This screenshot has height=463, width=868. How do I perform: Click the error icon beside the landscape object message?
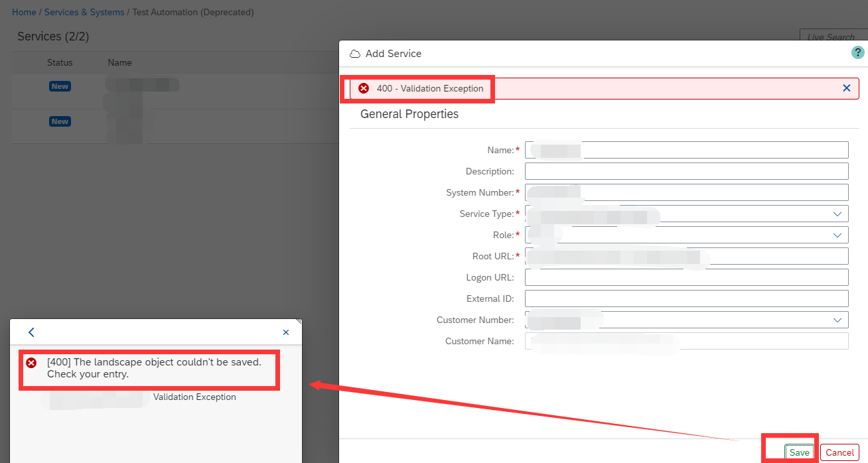click(x=31, y=363)
